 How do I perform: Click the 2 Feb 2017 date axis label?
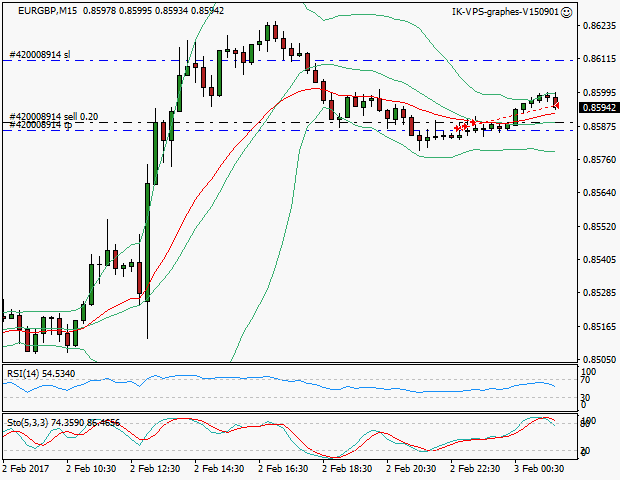point(27,467)
